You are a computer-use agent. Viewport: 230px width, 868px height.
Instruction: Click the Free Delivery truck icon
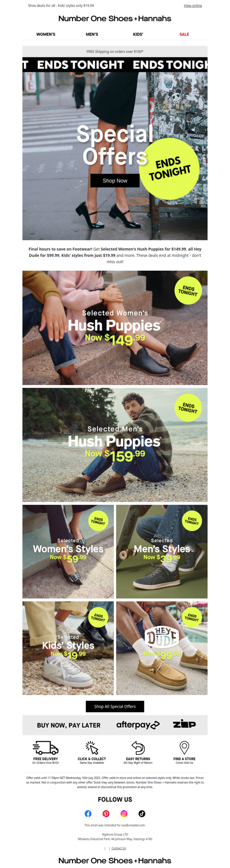[x=45, y=747]
